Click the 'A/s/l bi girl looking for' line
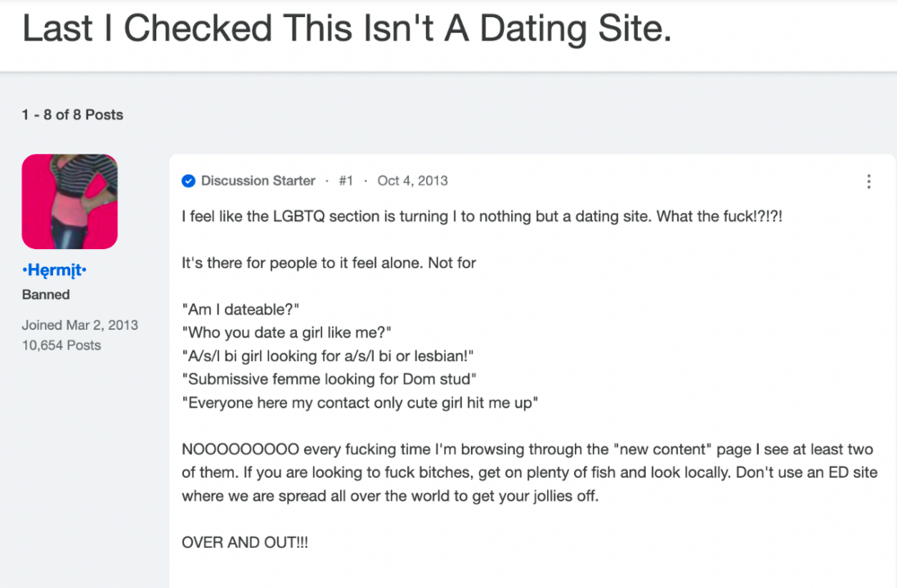The height and width of the screenshot is (588, 897). pyautogui.click(x=327, y=356)
